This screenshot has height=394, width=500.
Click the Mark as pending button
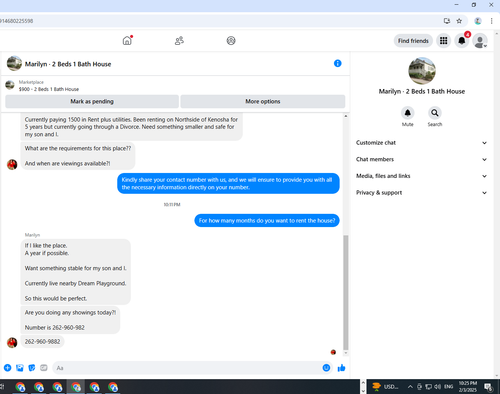click(x=92, y=101)
